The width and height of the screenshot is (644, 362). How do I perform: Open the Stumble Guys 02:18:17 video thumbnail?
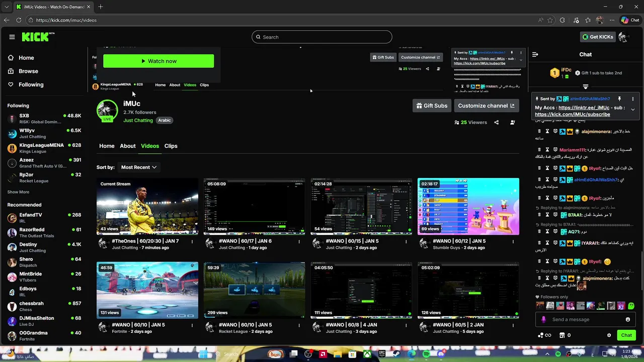(468, 206)
